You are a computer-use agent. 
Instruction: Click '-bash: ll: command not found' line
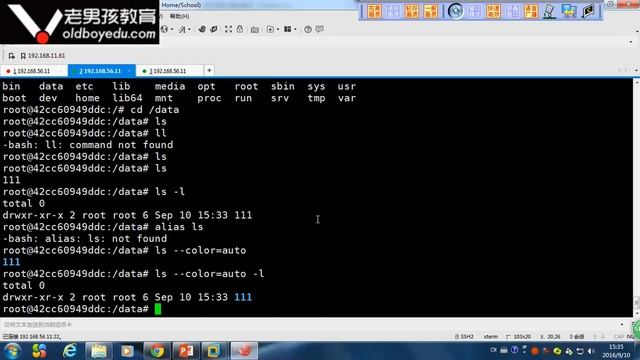click(x=88, y=145)
